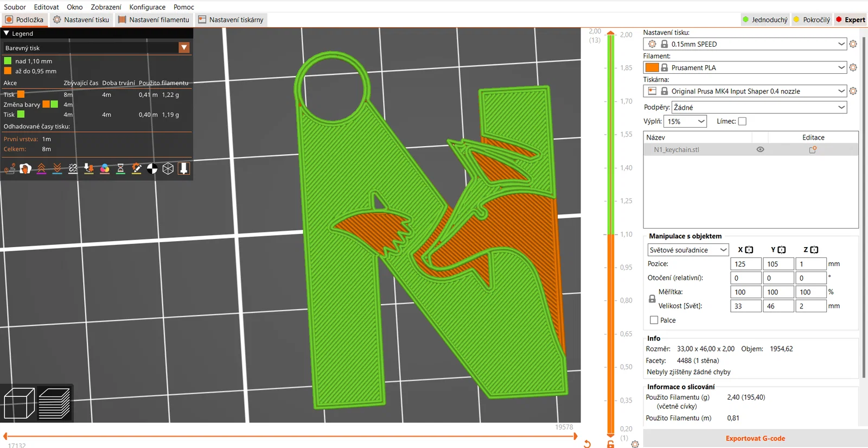Toggle visibility eye for N1_keychain.stl

[x=760, y=149]
